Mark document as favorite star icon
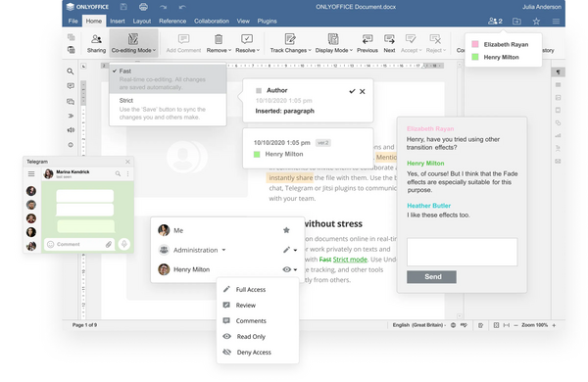The height and width of the screenshot is (382, 588). (x=536, y=21)
